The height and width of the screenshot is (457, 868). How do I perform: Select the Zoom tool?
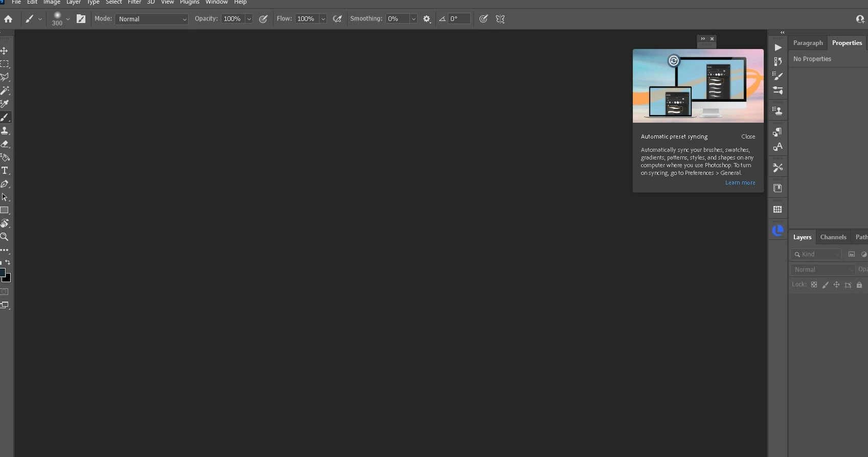point(4,237)
